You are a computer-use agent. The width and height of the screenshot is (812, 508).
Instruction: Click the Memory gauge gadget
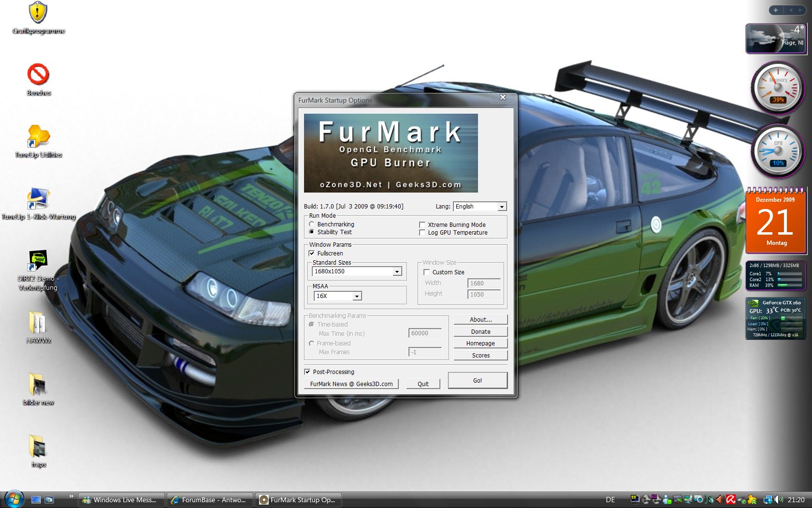click(778, 87)
